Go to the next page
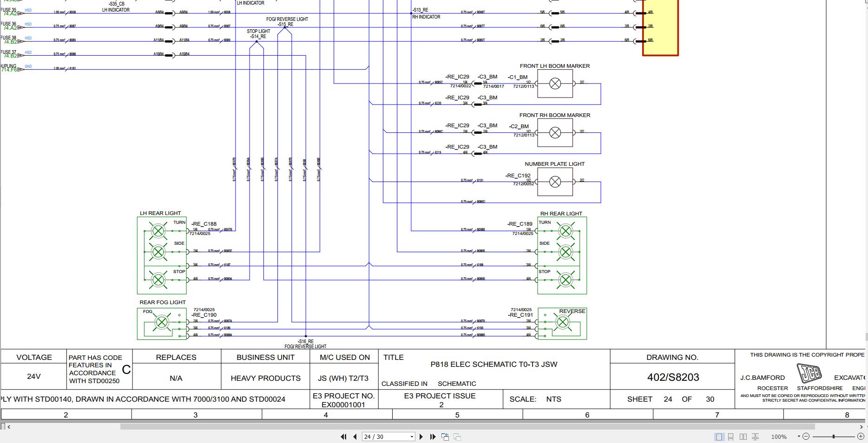This screenshot has width=868, height=443. point(421,436)
